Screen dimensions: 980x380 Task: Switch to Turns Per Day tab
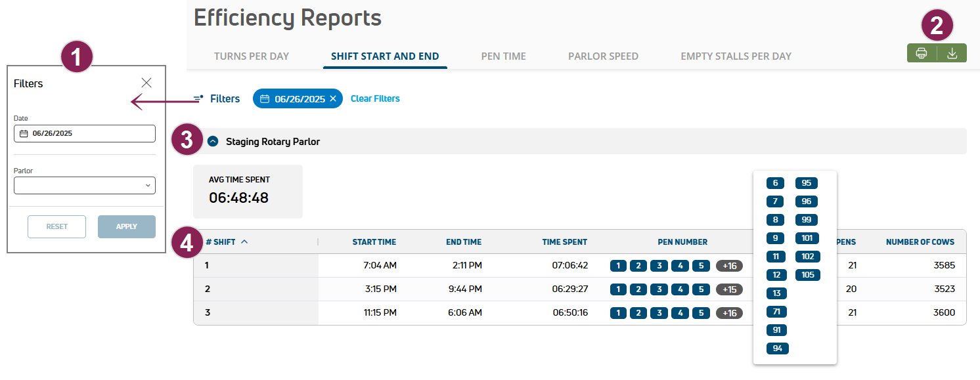point(252,56)
